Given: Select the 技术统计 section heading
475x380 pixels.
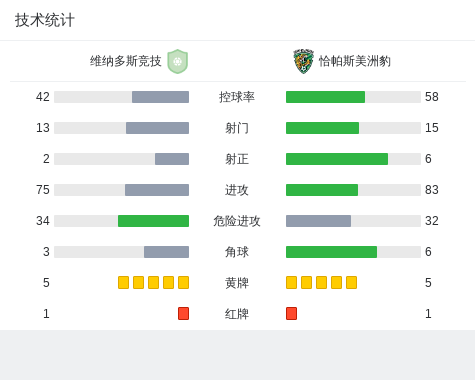Looking at the screenshot, I should point(45,20).
